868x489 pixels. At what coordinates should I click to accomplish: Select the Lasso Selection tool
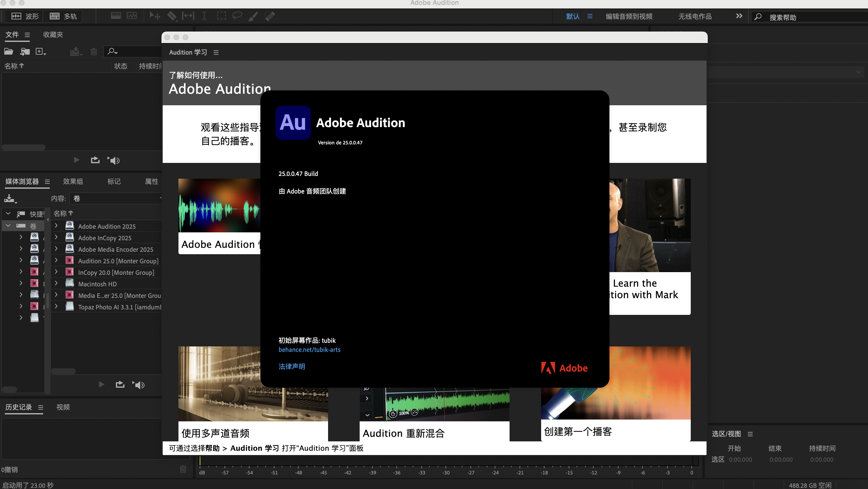(x=237, y=16)
